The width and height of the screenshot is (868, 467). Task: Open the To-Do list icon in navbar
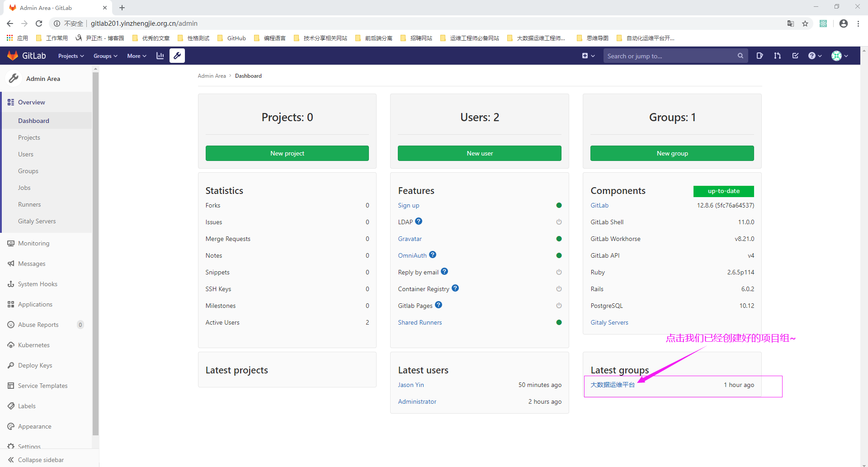pos(795,56)
